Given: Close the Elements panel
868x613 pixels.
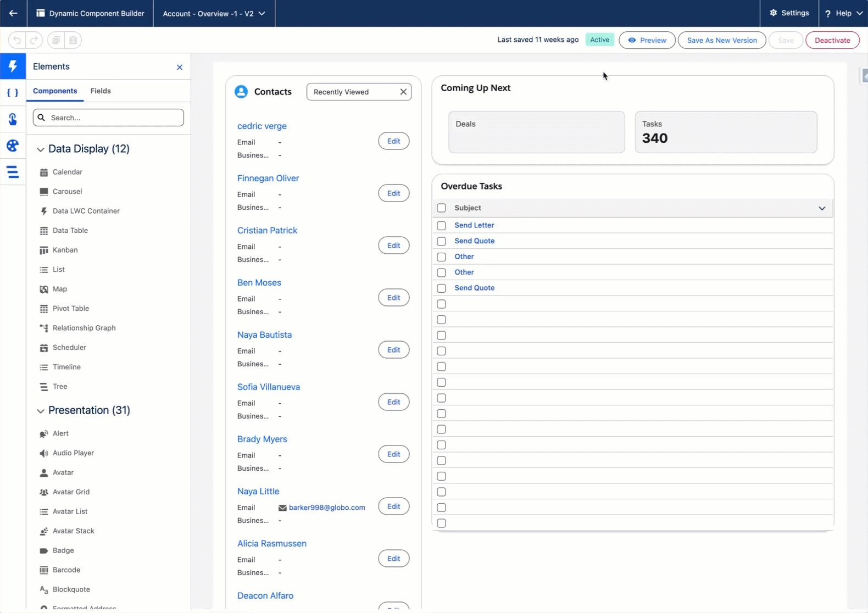Looking at the screenshot, I should pos(180,67).
